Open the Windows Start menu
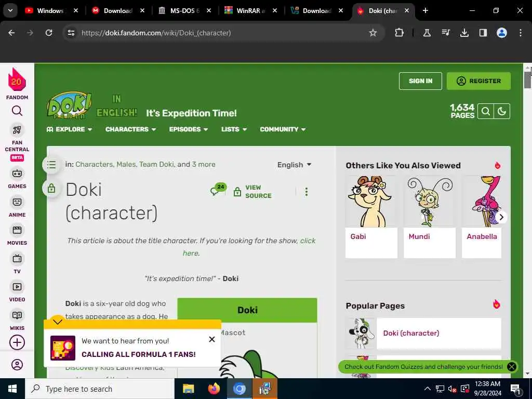 (12, 389)
